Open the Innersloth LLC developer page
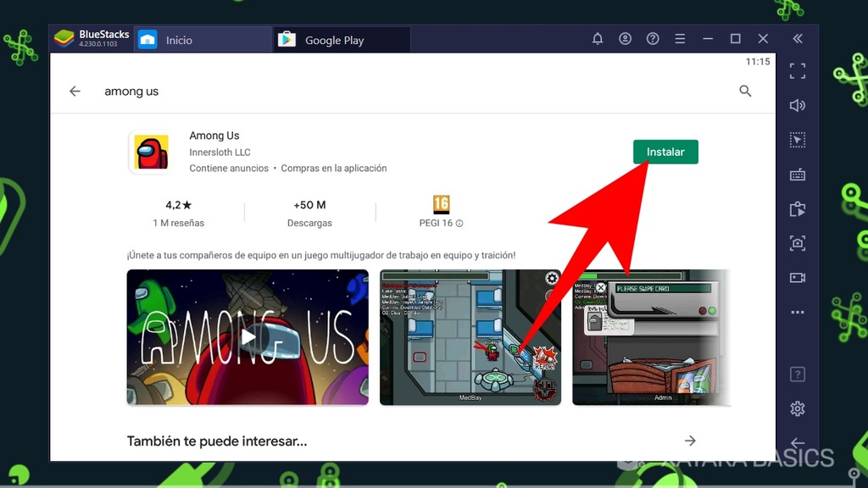This screenshot has height=488, width=868. click(222, 153)
